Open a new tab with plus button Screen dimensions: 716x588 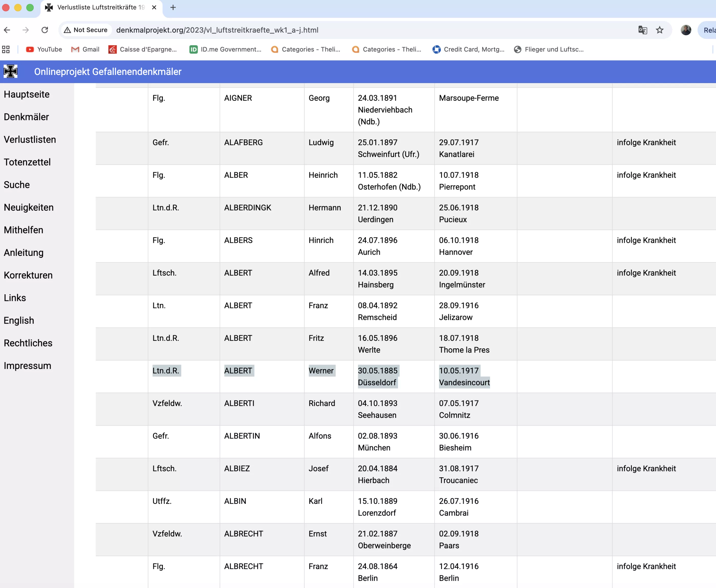click(x=173, y=7)
